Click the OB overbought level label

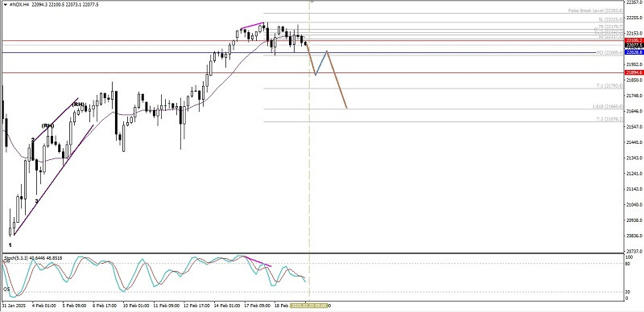click(x=6, y=261)
